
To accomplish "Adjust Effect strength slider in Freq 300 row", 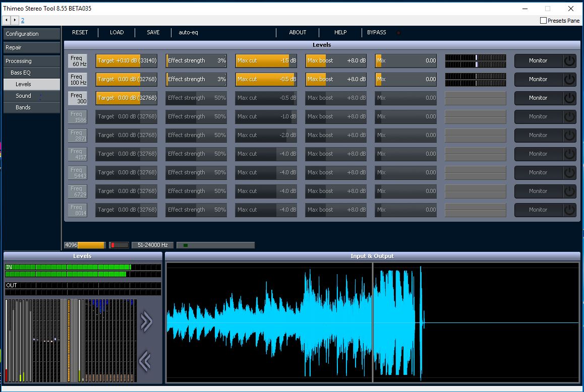I will (196, 98).
